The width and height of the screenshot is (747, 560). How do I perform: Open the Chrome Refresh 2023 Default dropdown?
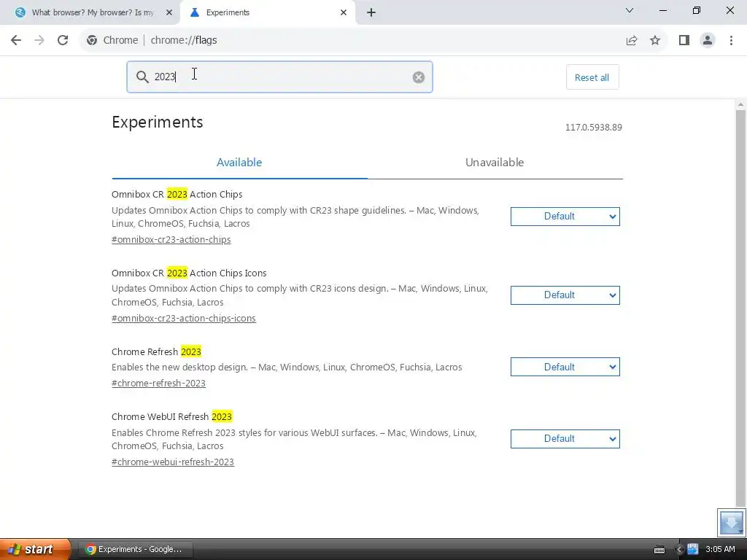565,367
